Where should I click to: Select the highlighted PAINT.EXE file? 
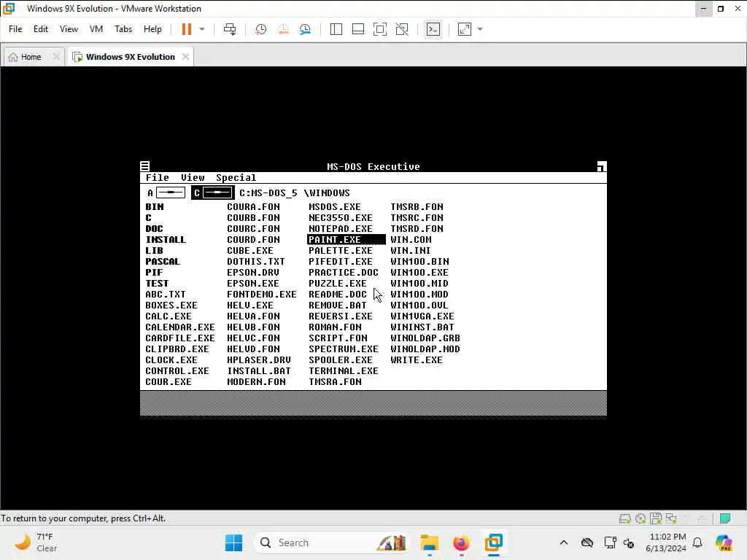click(347, 239)
